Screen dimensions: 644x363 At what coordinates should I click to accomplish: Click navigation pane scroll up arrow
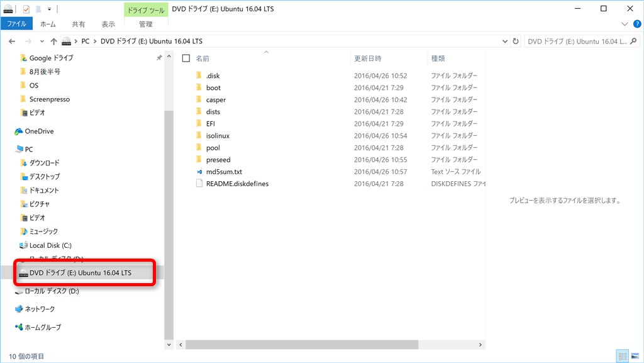(x=169, y=57)
